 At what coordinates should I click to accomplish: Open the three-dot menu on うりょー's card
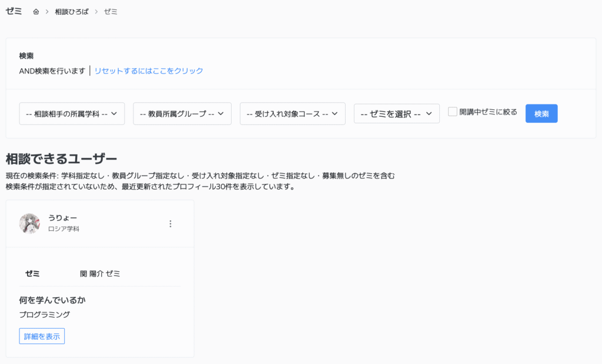[170, 224]
